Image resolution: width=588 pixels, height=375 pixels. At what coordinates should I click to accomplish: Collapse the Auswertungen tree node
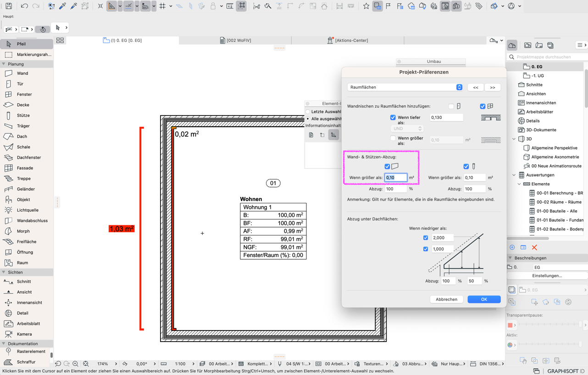tap(514, 175)
